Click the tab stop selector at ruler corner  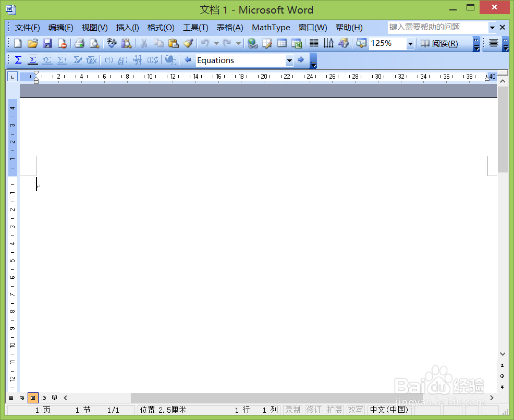[13, 77]
